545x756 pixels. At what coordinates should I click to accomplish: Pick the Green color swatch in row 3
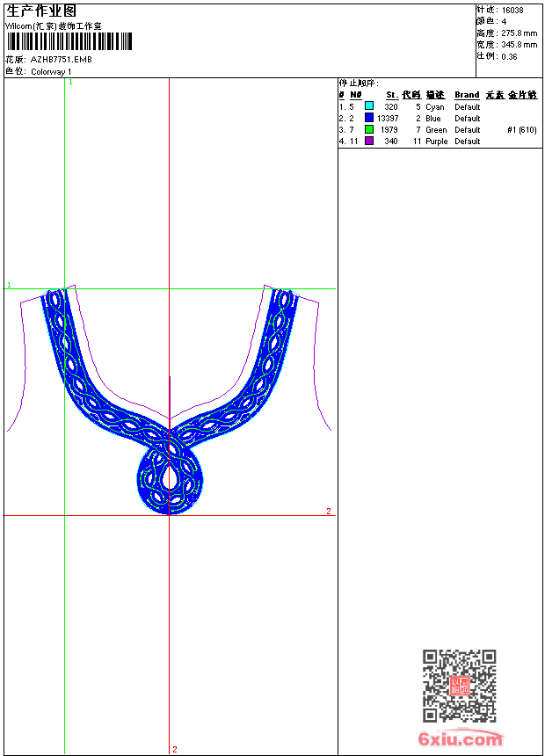point(369,129)
